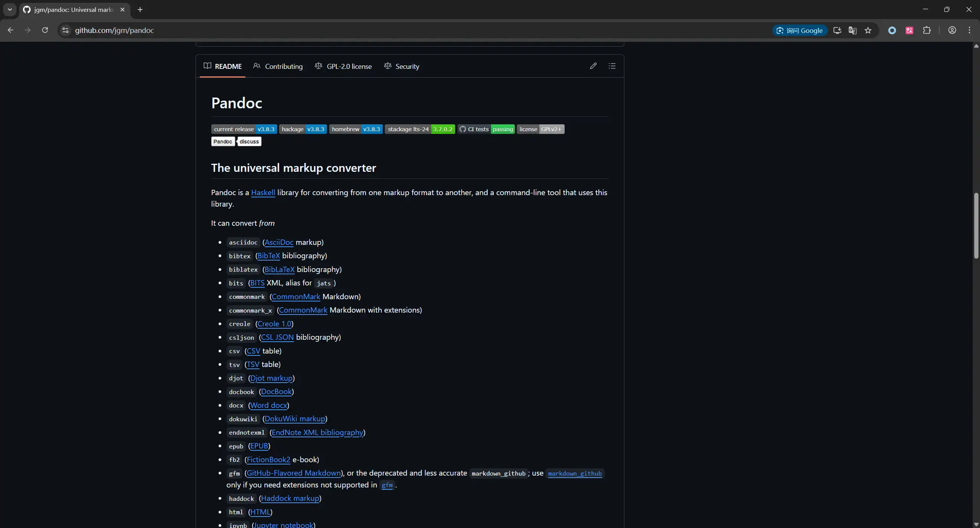Open Chrome profile avatar icon
The width and height of the screenshot is (980, 528).
(x=952, y=30)
